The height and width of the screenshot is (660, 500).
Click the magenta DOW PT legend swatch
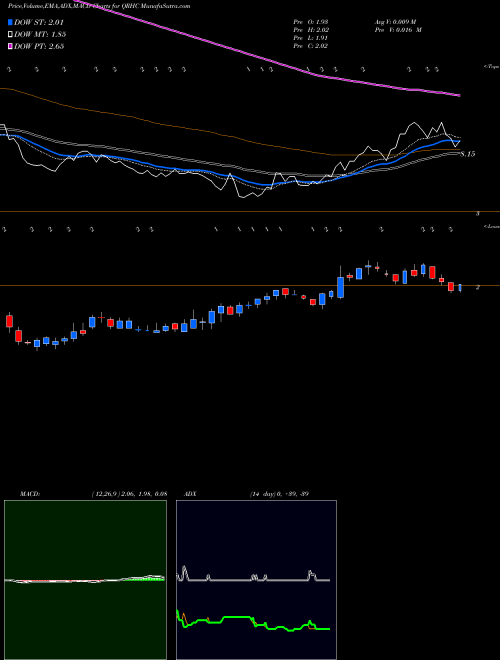[10, 46]
